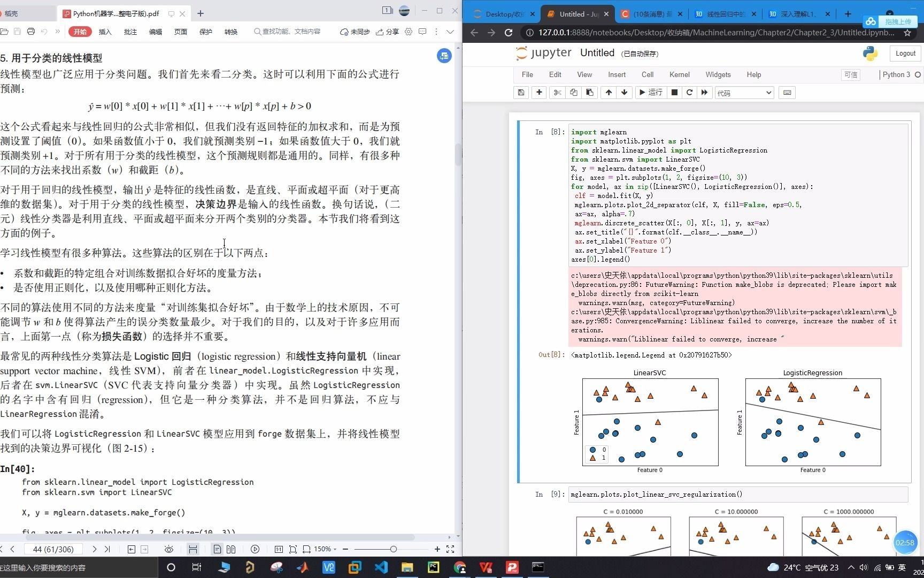Enter PDF fullscreen mode

(x=450, y=549)
